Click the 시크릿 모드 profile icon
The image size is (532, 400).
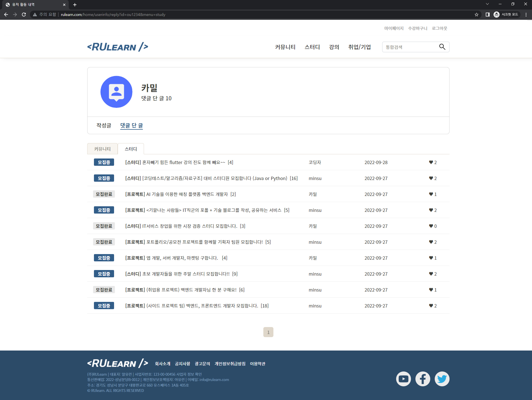click(x=496, y=15)
